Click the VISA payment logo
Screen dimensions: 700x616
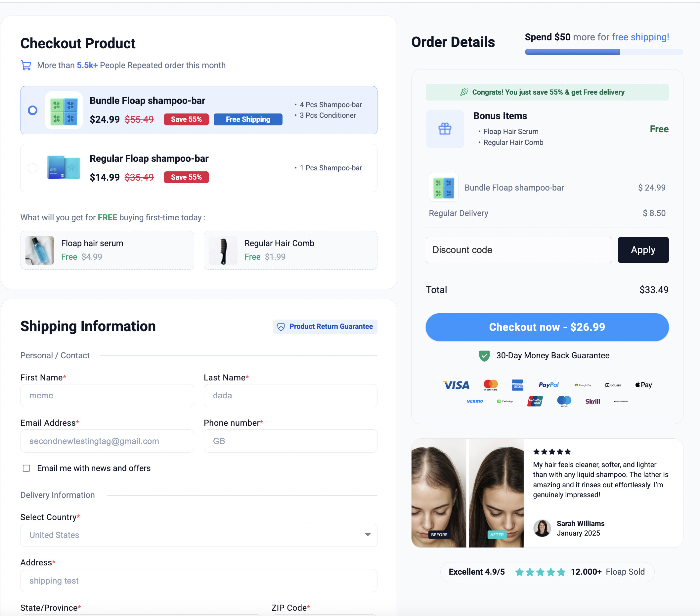coord(456,385)
